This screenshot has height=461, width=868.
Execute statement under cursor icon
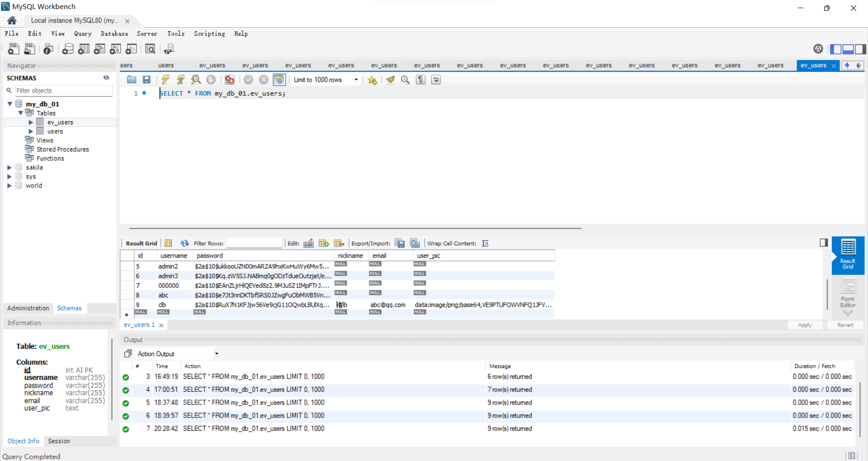181,80
